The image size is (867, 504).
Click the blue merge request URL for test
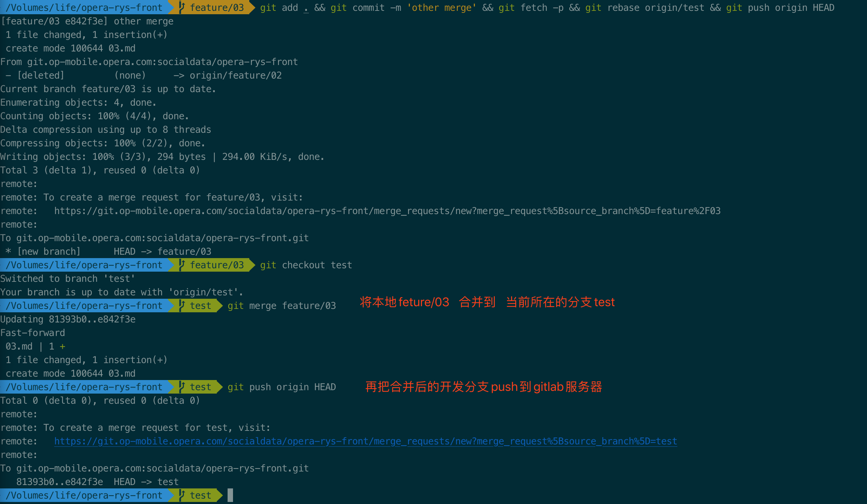pyautogui.click(x=365, y=441)
